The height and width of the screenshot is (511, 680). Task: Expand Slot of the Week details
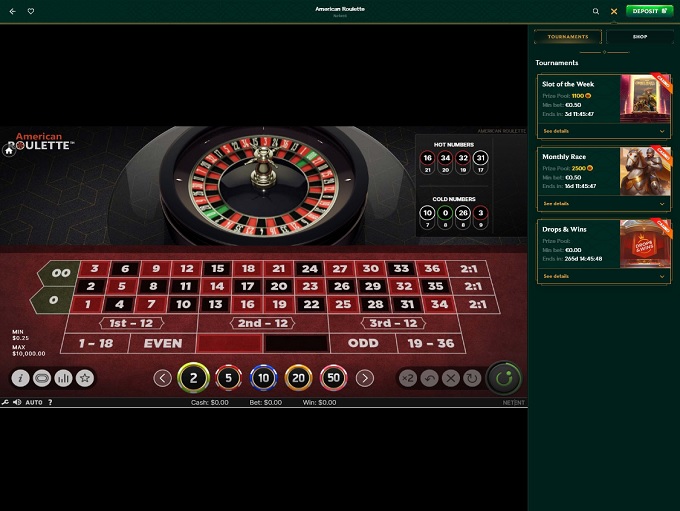(603, 131)
